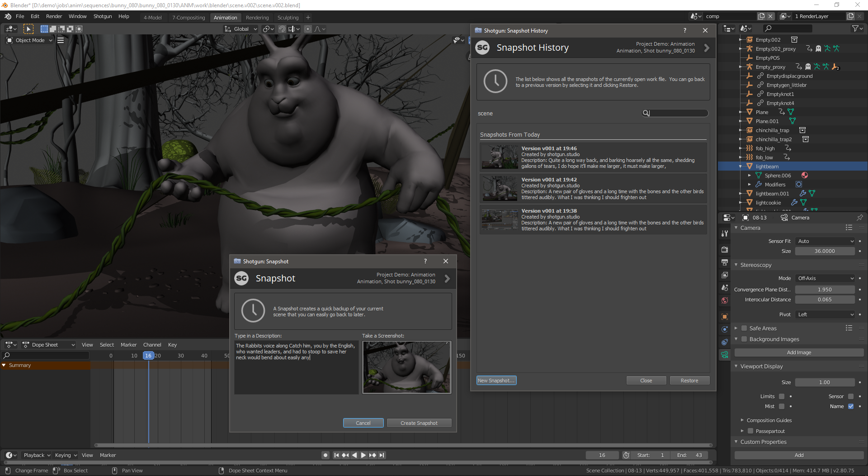Click help question mark in Snapshot History

click(685, 30)
